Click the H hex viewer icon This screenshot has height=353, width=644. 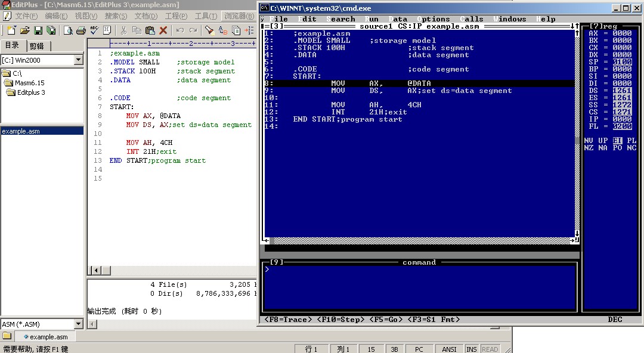click(x=107, y=30)
